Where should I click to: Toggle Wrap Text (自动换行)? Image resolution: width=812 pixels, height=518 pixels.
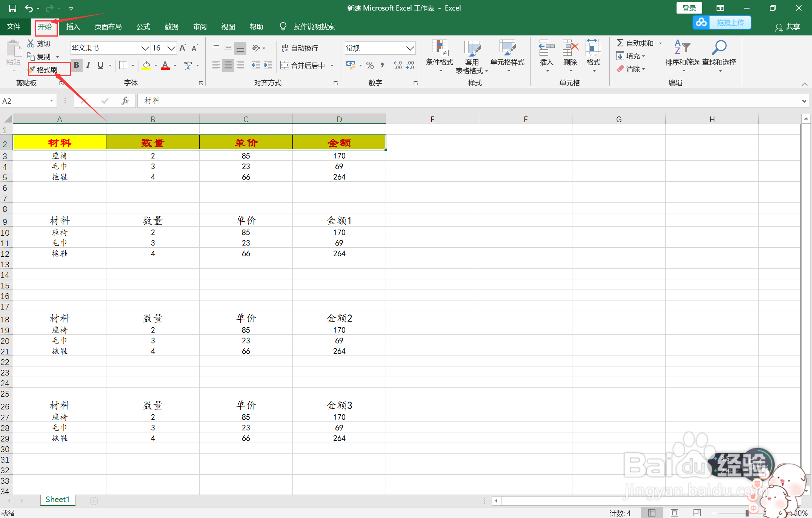(300, 48)
